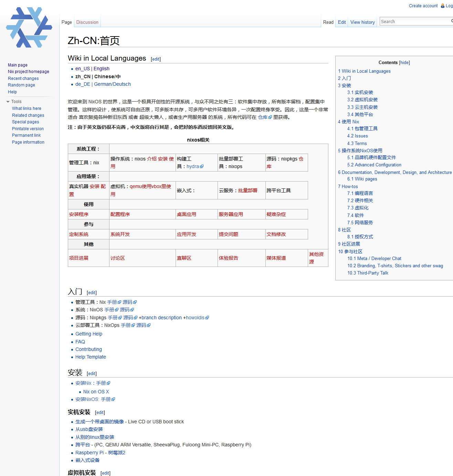
Task: Click 项目进展 table link
Action: pyautogui.click(x=78, y=258)
